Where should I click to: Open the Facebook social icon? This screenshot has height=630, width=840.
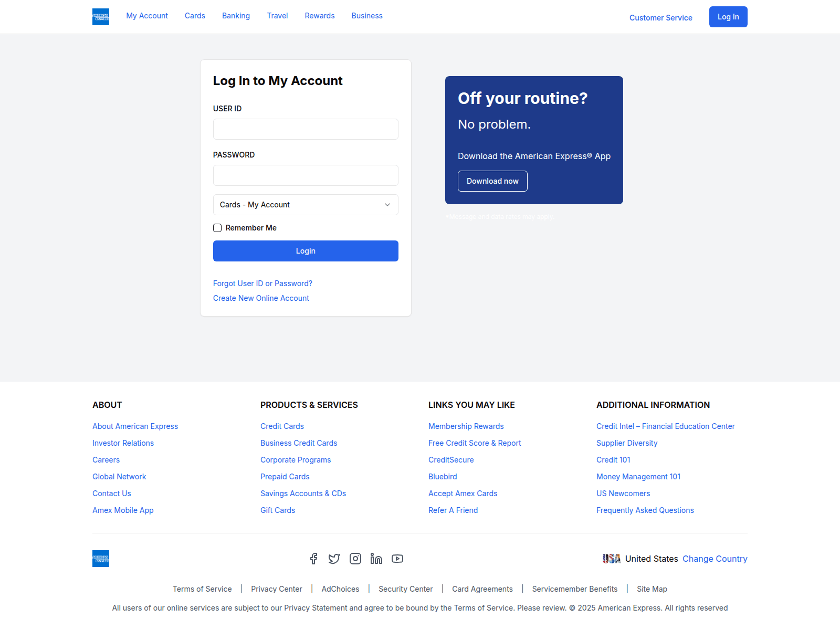click(313, 559)
